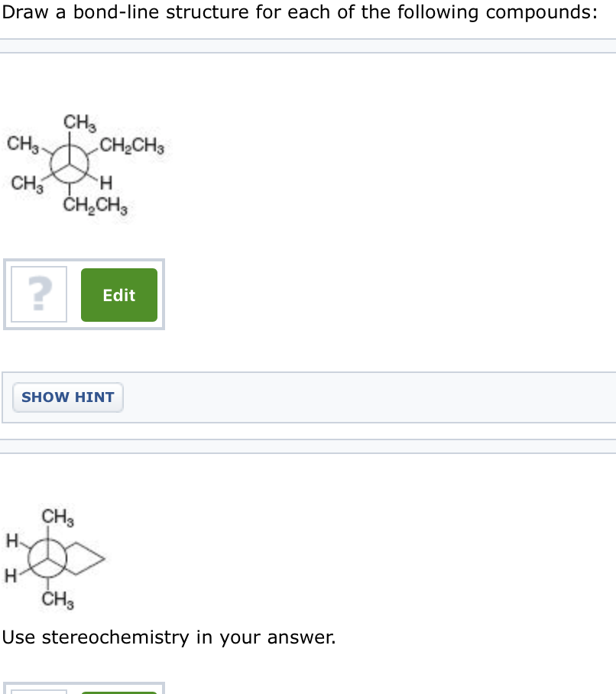Click the bottom CH3 label on second projection
616x694 pixels.
[x=57, y=600]
